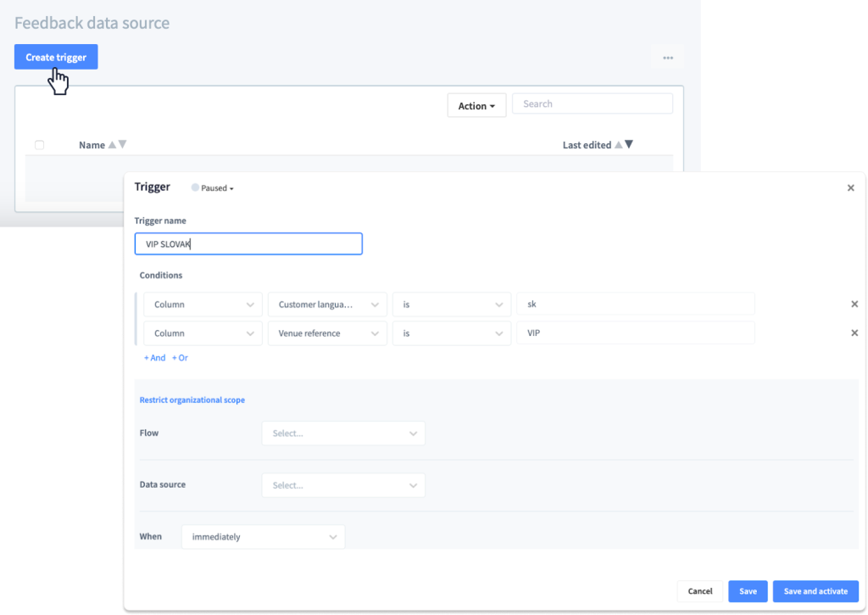Open the Data source select dropdown
Viewport: 868px width, 615px height.
pos(343,485)
